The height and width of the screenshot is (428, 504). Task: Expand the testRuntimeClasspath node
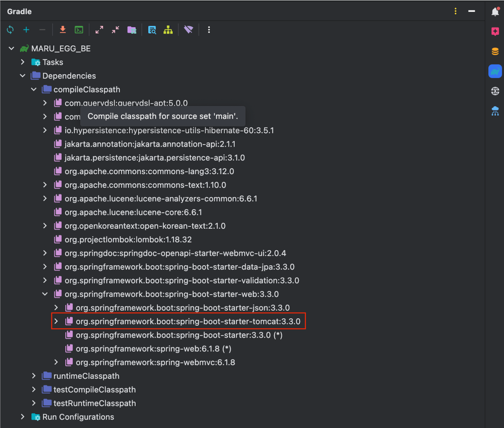point(34,403)
